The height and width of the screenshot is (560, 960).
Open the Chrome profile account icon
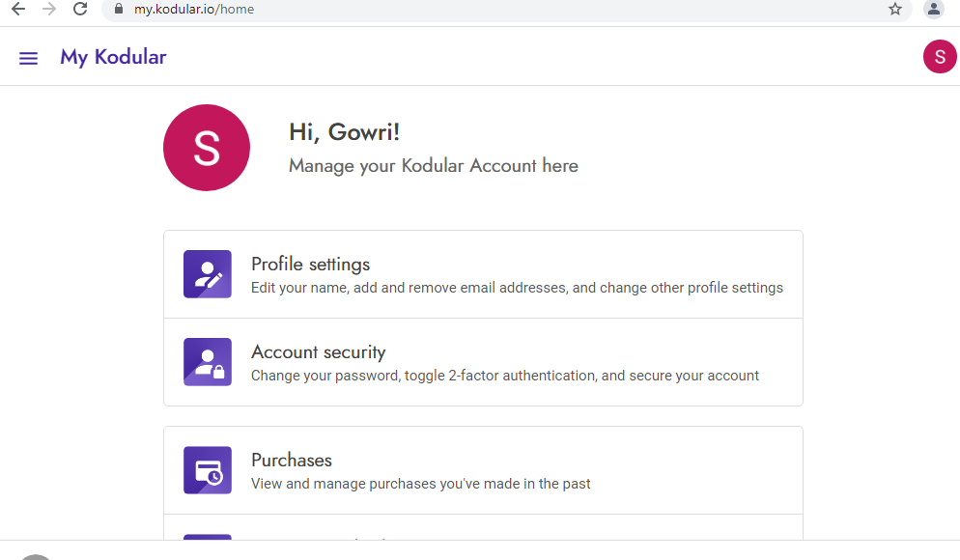click(933, 10)
